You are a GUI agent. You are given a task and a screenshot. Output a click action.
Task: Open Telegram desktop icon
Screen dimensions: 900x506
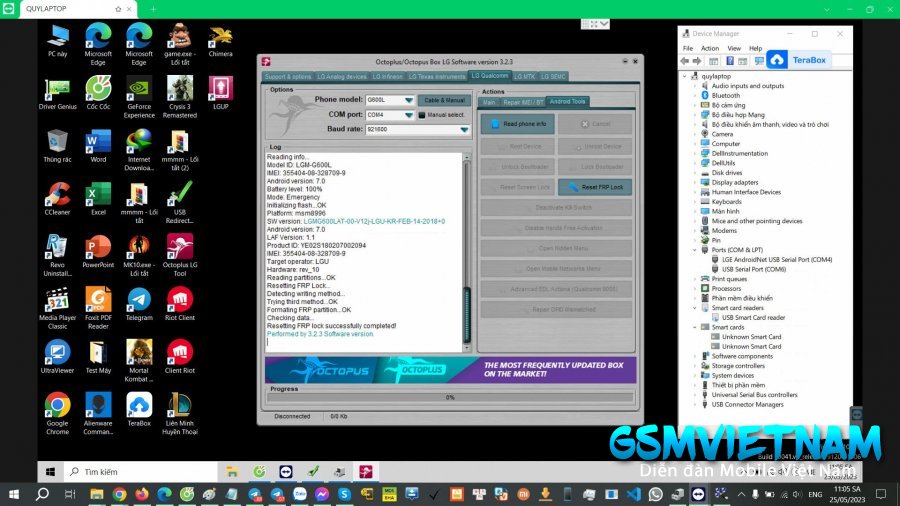coord(139,304)
